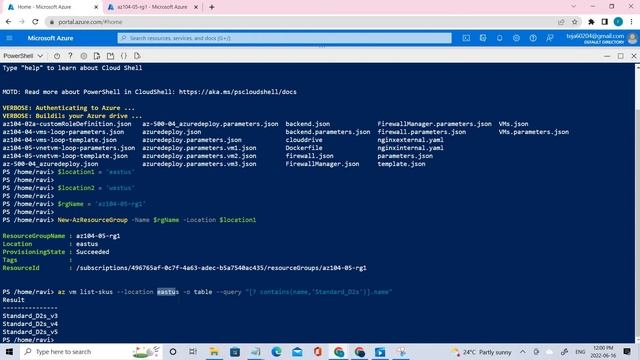Click the nginxexternal.yaml filename
The width and height of the screenshot is (640, 360).
410,140
